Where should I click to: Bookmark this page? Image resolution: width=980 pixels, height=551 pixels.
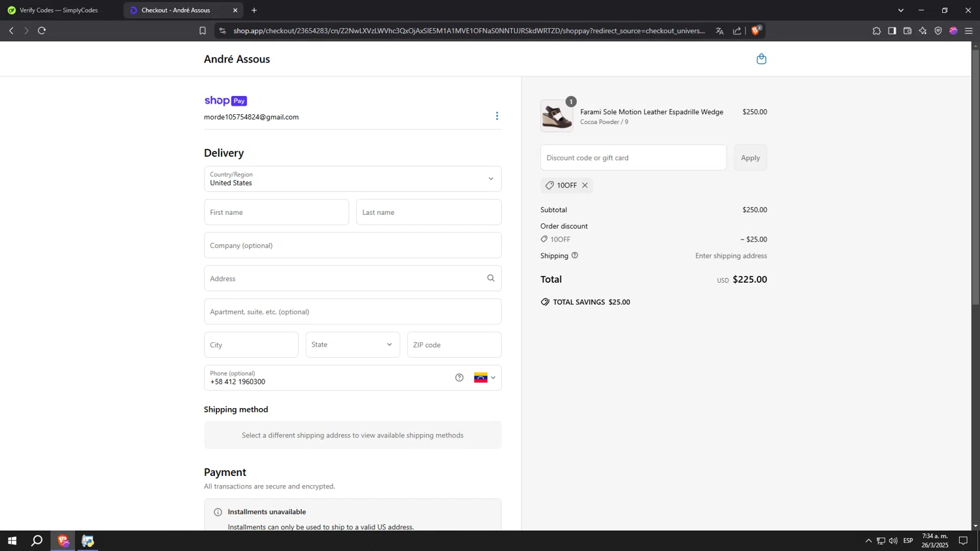click(203, 31)
